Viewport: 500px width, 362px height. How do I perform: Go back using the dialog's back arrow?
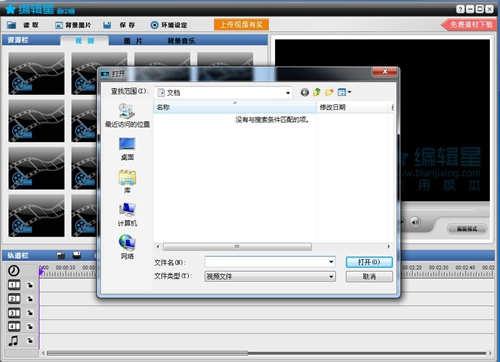(305, 92)
